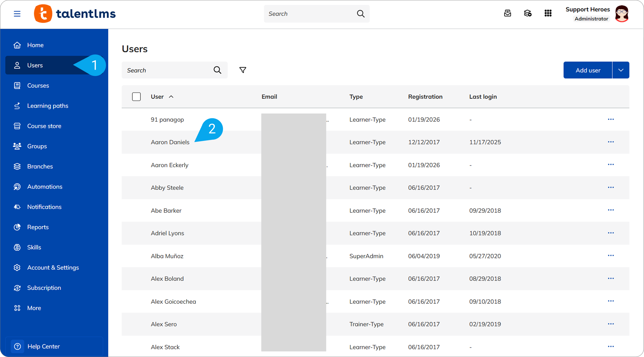Open options for Aaron Daniels row

tap(611, 142)
